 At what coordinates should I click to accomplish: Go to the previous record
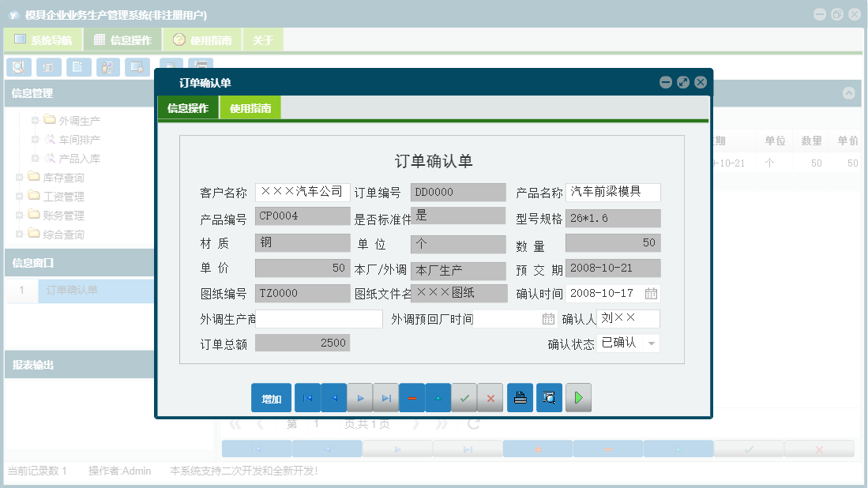[333, 397]
